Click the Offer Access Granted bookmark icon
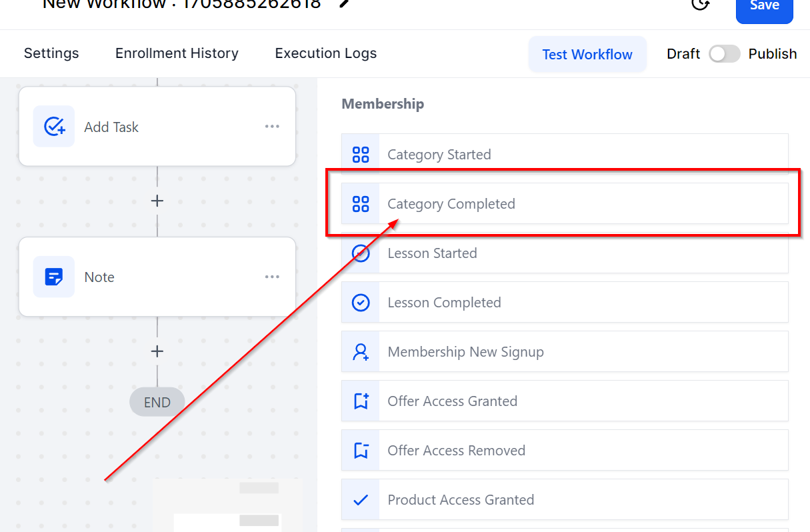 click(x=361, y=401)
